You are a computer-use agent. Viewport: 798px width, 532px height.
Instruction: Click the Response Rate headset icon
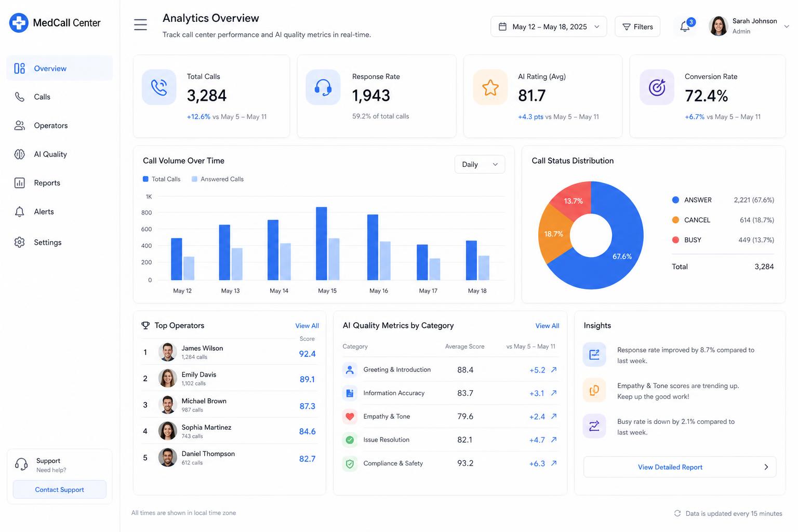pyautogui.click(x=323, y=87)
